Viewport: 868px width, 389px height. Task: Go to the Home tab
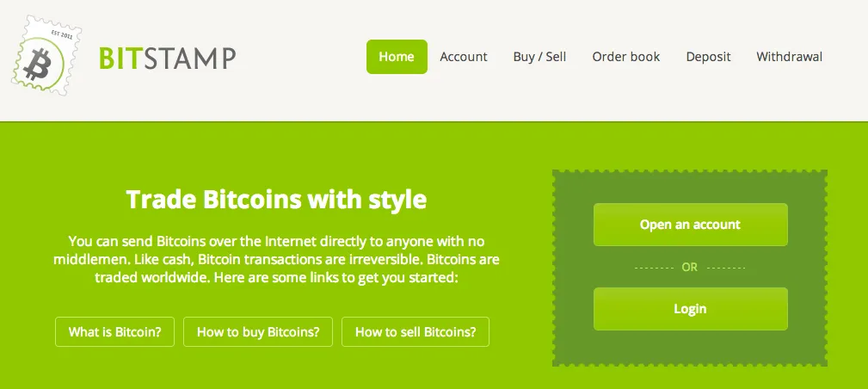pos(397,57)
